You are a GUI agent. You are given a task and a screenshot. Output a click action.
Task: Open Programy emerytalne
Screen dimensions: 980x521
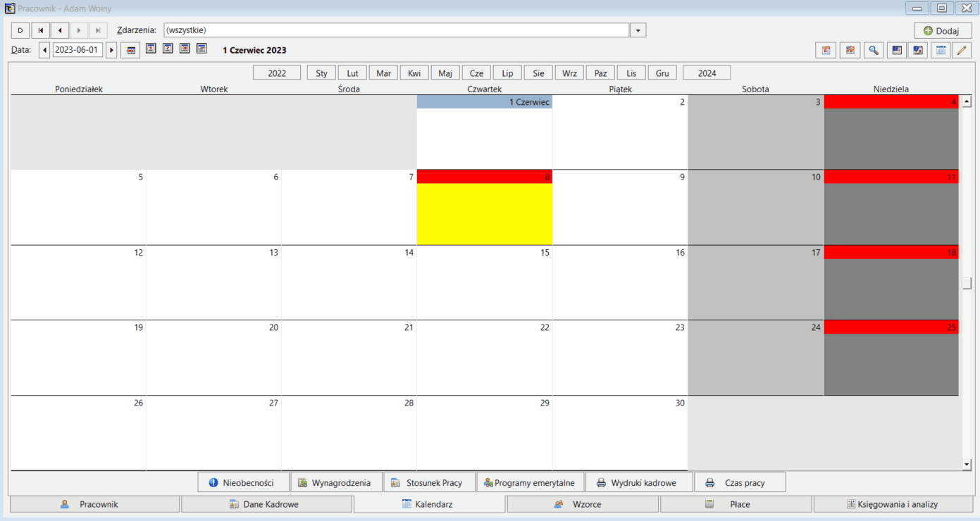point(531,482)
